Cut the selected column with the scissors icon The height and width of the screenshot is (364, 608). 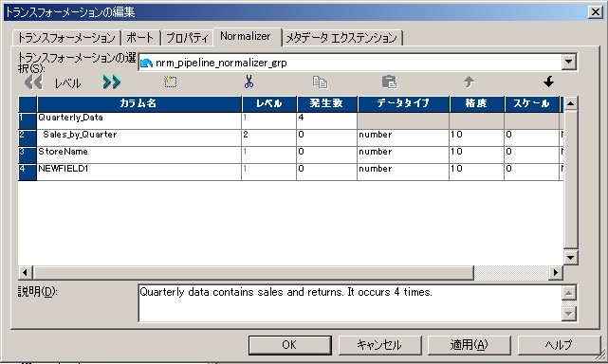coord(249,82)
